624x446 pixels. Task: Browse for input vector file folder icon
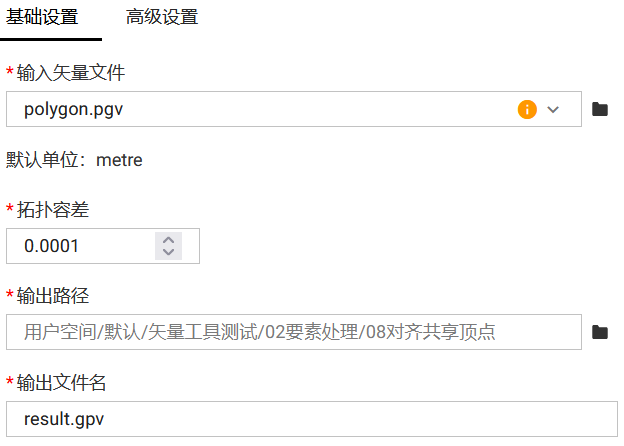600,109
